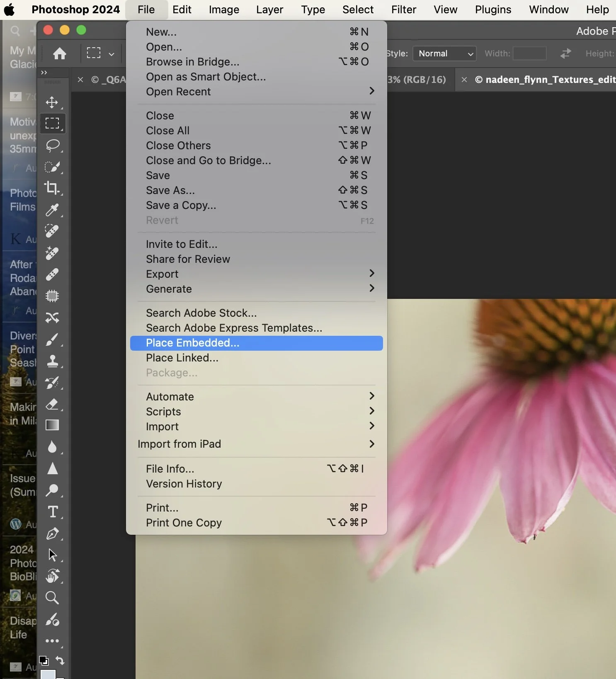This screenshot has width=616, height=679.
Task: Select the Rectangular Marquee tool
Action: tap(52, 123)
